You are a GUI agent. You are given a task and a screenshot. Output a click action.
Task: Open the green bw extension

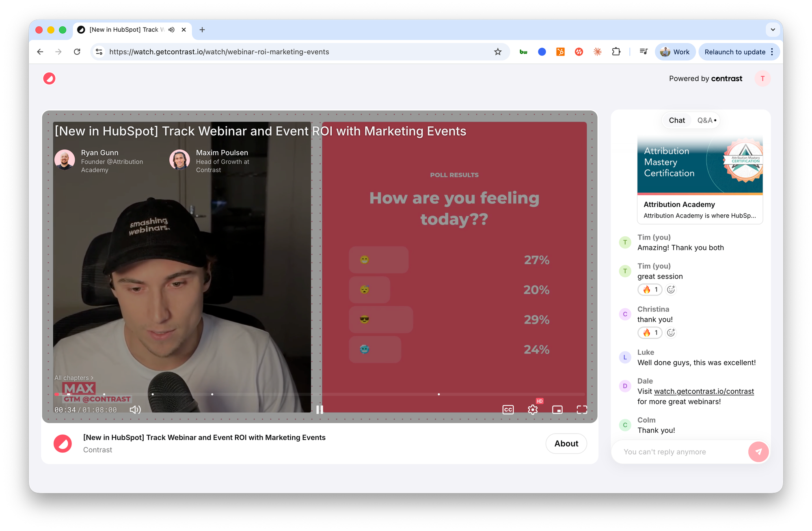(523, 52)
